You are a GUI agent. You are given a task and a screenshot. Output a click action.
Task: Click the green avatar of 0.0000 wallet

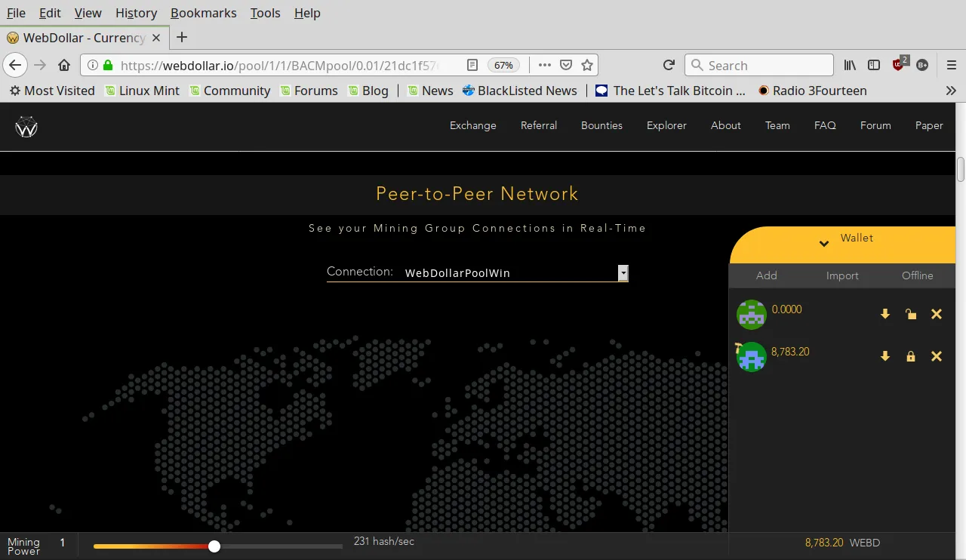click(x=752, y=315)
